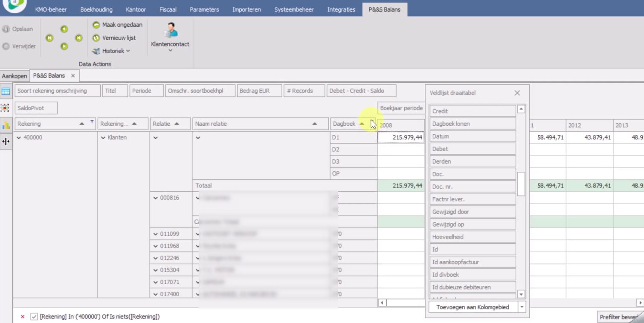Undo changes with Maak ongedaan
The image size is (644, 323).
pyautogui.click(x=117, y=25)
